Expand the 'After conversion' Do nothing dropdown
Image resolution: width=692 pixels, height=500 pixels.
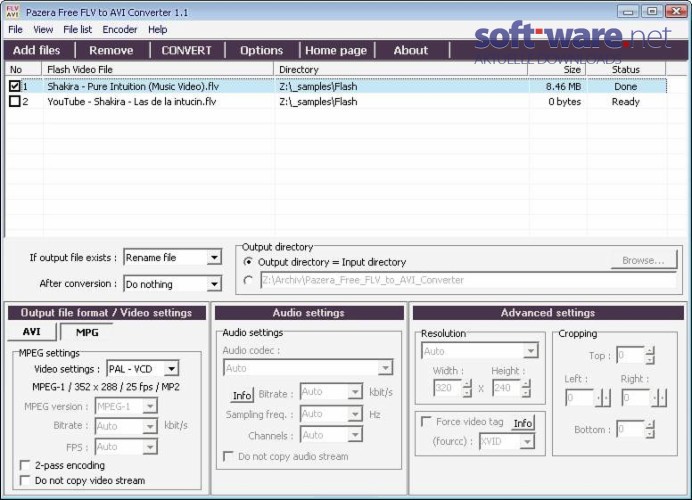point(214,284)
